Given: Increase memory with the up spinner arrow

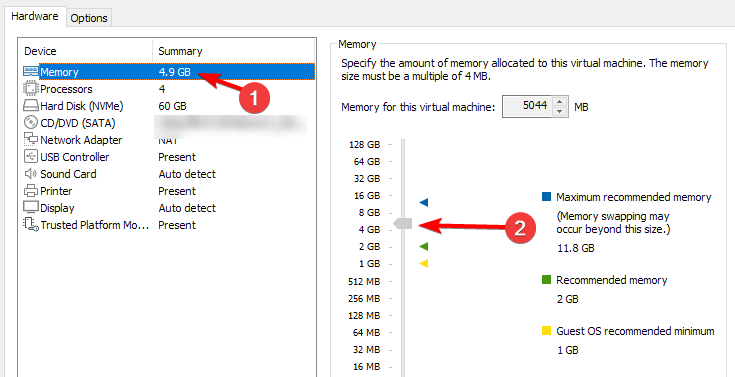Looking at the screenshot, I should [560, 102].
